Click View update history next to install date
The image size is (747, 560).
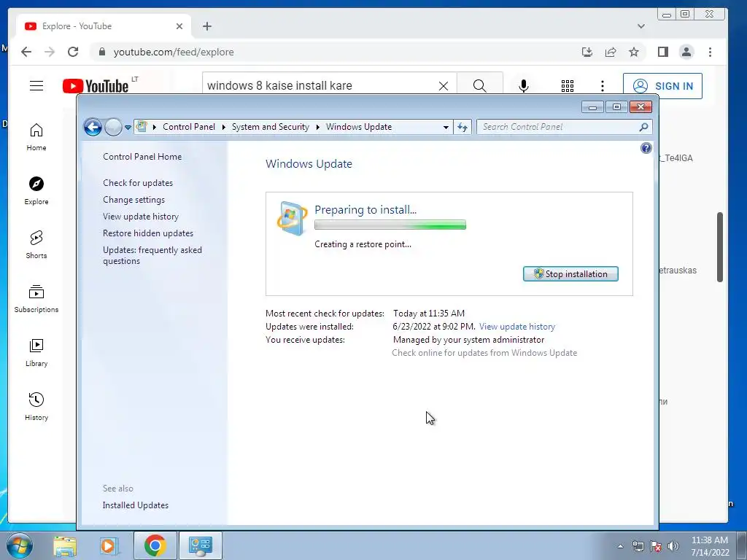pos(517,327)
